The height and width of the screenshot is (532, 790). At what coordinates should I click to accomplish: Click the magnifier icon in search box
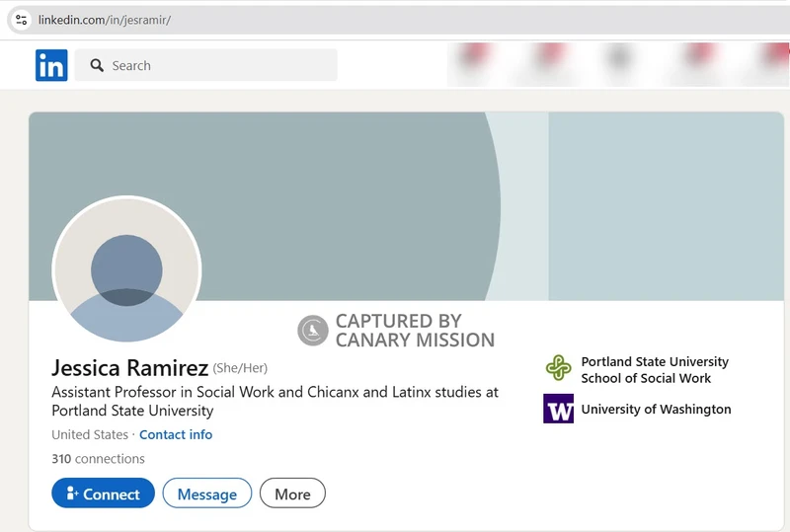pos(97,65)
